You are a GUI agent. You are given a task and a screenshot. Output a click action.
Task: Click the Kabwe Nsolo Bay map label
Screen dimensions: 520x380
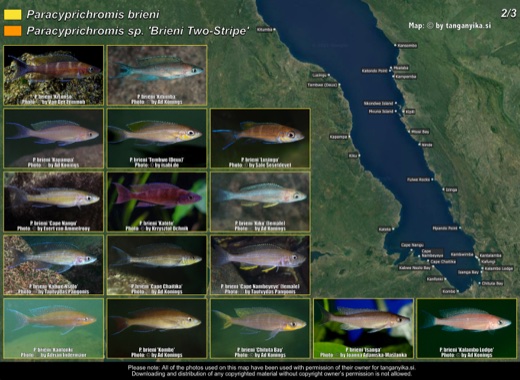tap(415, 268)
